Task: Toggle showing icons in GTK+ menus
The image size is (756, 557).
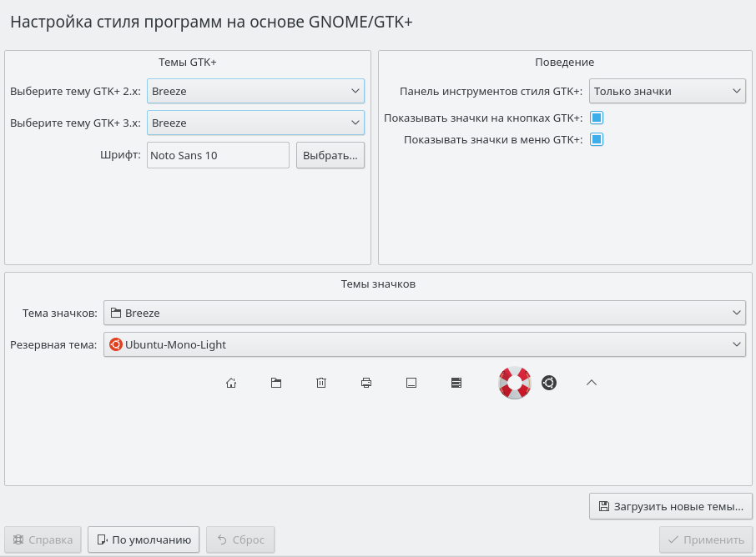Action: coord(597,139)
